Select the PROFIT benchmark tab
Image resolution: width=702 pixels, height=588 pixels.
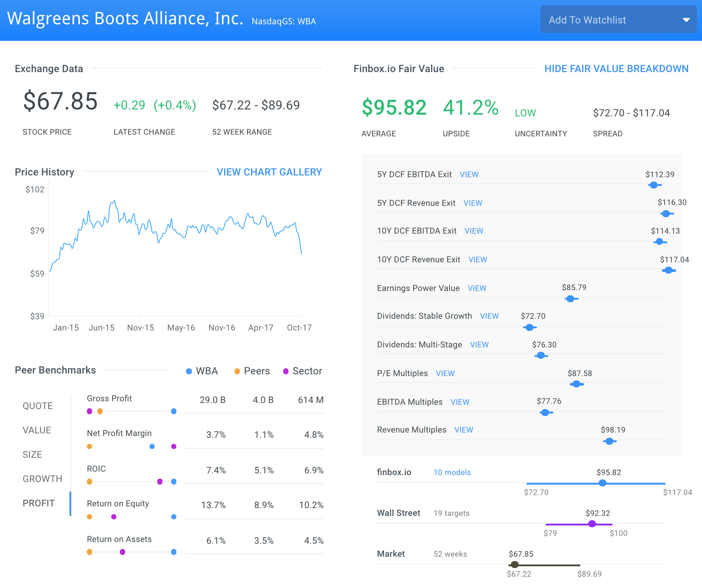tap(39, 503)
